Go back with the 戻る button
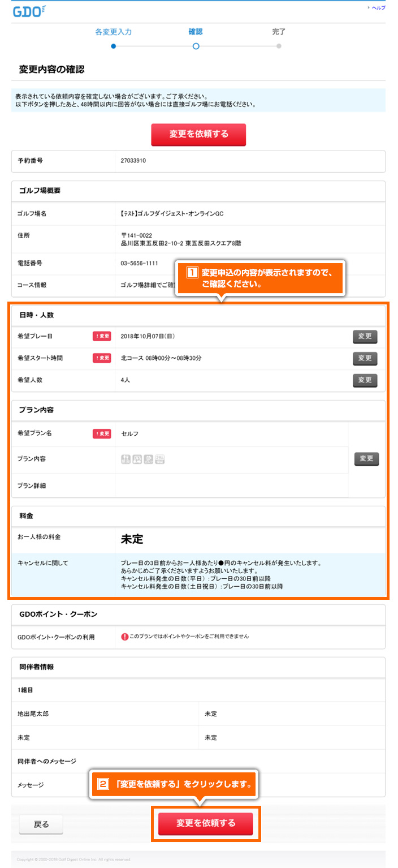 click(41, 824)
